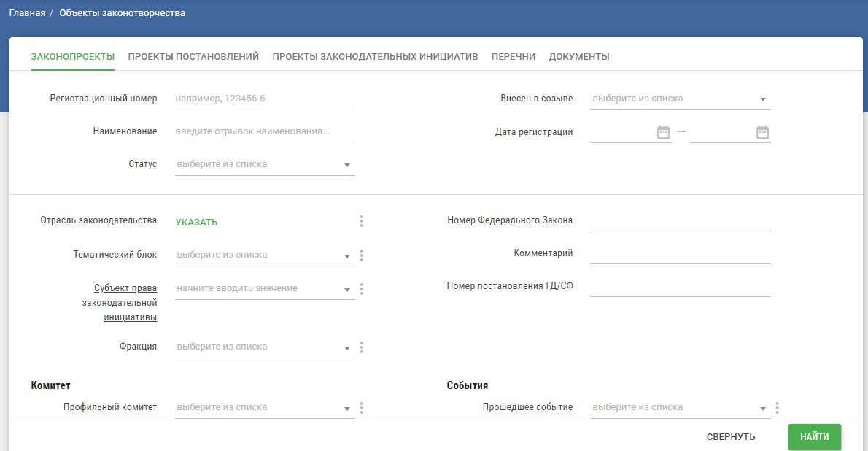The image size is (868, 451).
Task: Focus the Комментарий input field
Action: (x=681, y=253)
